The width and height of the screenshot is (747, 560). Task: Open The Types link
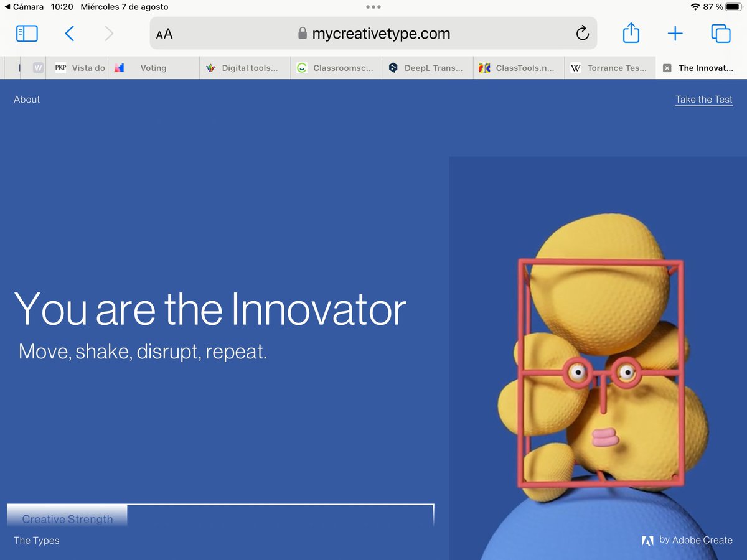[37, 540]
